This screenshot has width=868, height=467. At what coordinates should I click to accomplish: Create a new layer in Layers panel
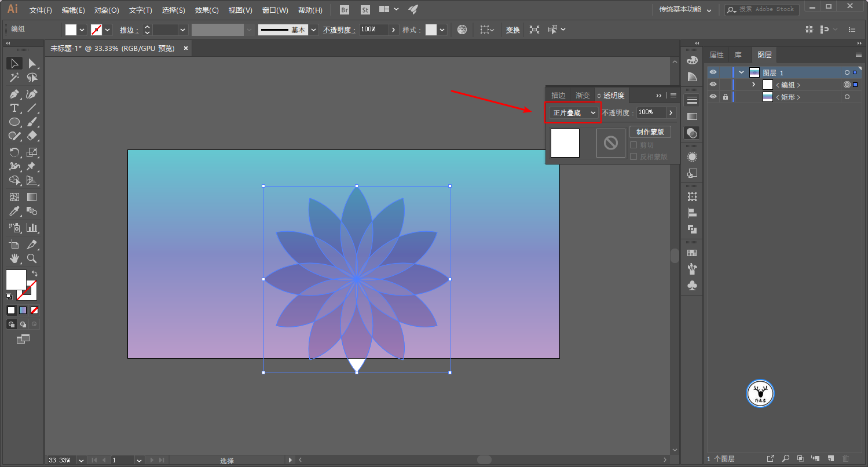pos(830,458)
